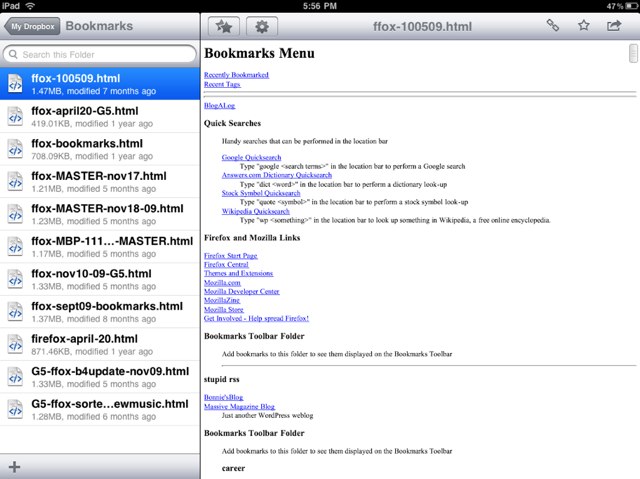Viewport: 640px width, 479px height.
Task: Open Get Involved - Help spread Firefox link
Action: click(x=256, y=318)
